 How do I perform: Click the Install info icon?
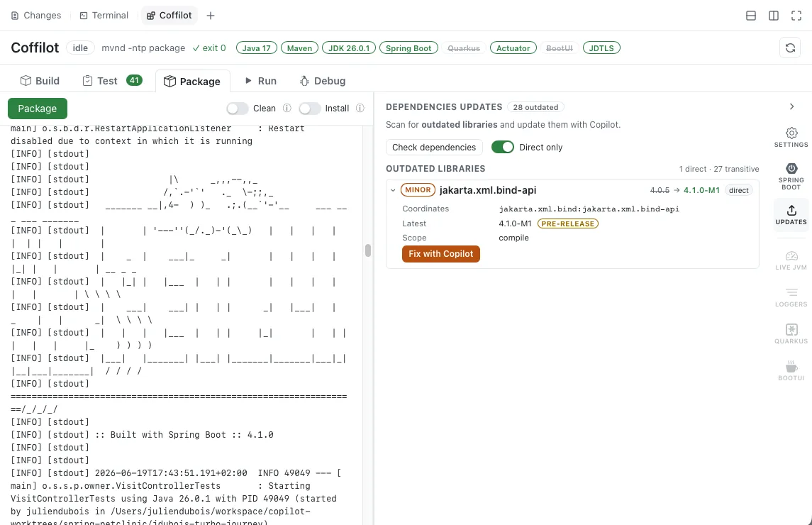click(360, 109)
